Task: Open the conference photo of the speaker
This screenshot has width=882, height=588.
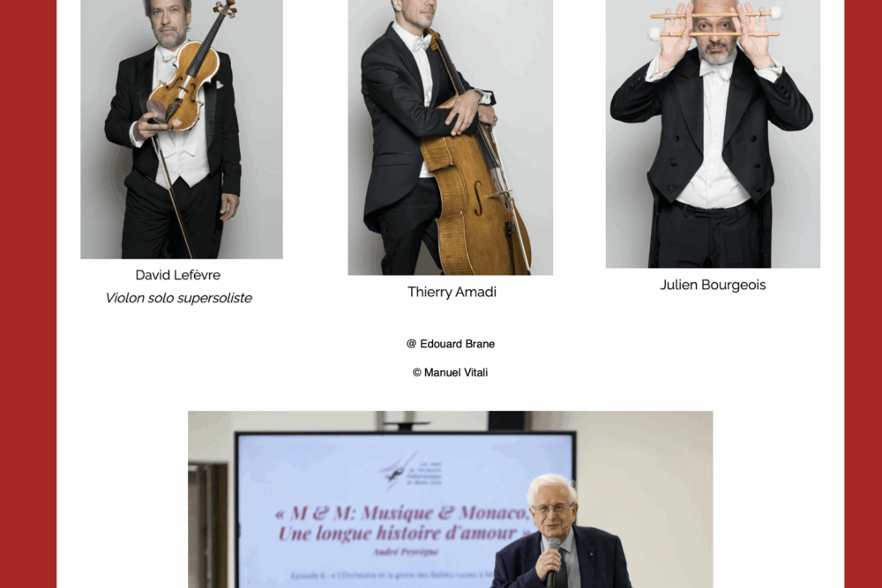Action: pyautogui.click(x=451, y=499)
